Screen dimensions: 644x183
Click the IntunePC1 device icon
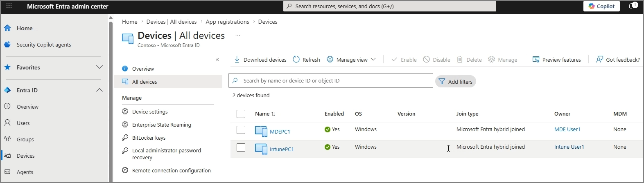click(261, 149)
